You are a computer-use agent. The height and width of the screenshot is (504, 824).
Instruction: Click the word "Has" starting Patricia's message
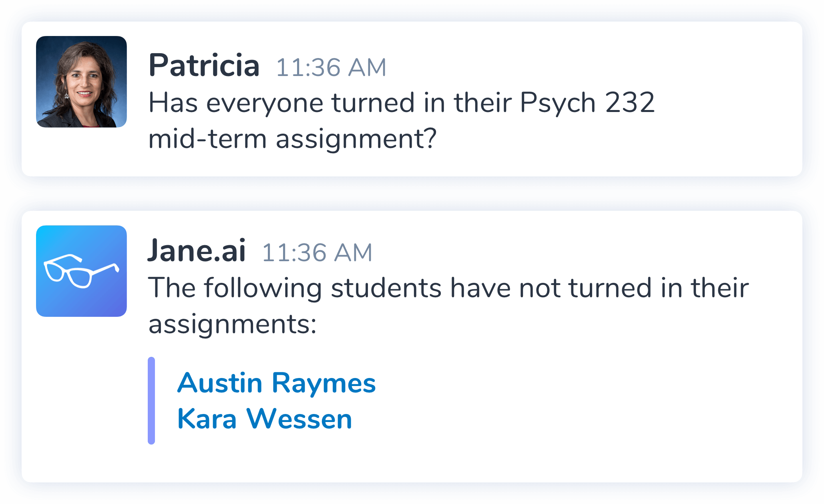(x=173, y=103)
